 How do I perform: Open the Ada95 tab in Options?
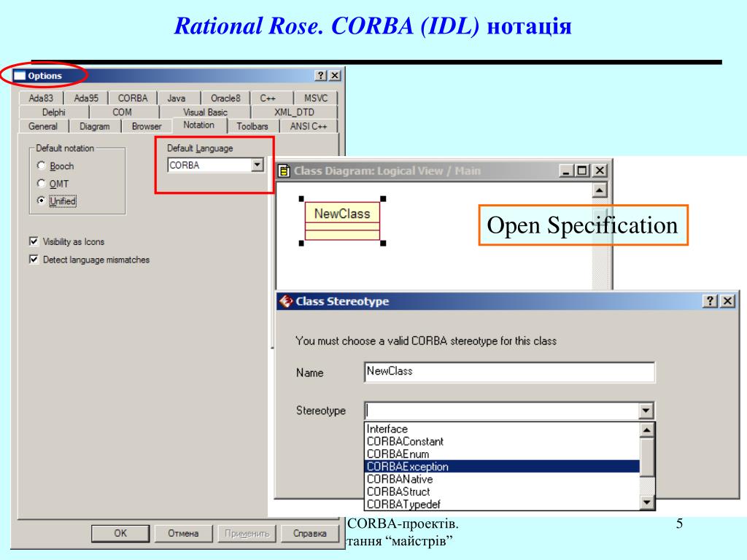tap(86, 98)
